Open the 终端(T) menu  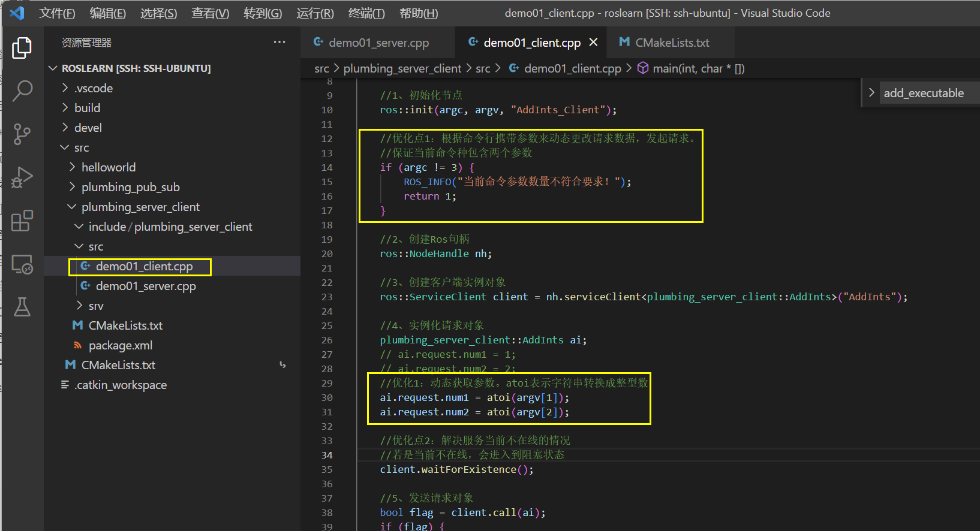click(x=366, y=13)
